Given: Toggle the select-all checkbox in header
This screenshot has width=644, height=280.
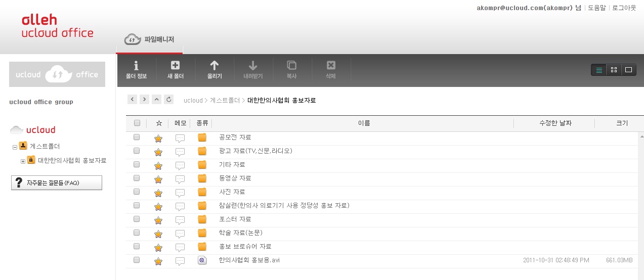Looking at the screenshot, I should (x=137, y=123).
